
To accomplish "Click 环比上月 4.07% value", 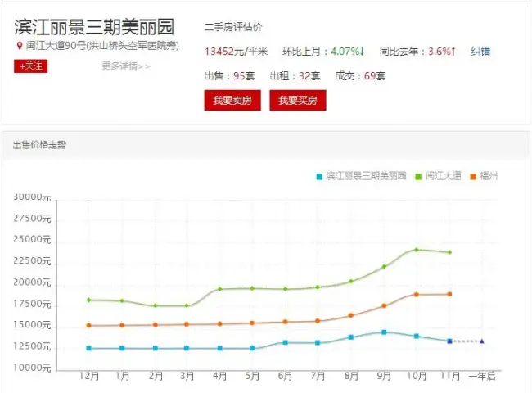I will pos(347,52).
